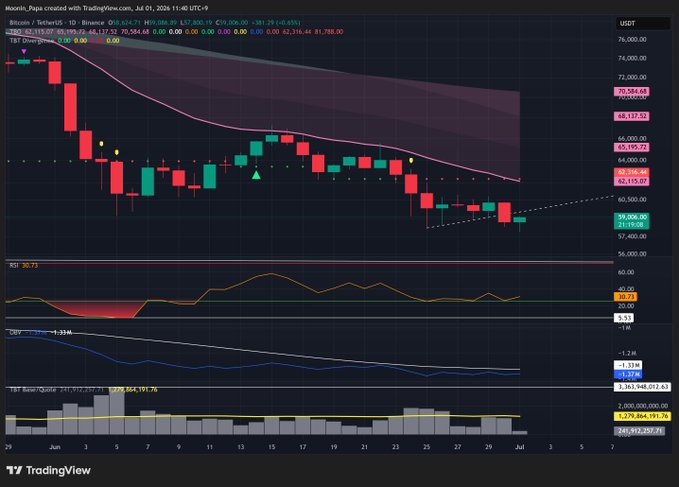Viewport: 679px width, 487px height.
Task: Click the 65,195.72 pink price label
Action: coord(632,147)
